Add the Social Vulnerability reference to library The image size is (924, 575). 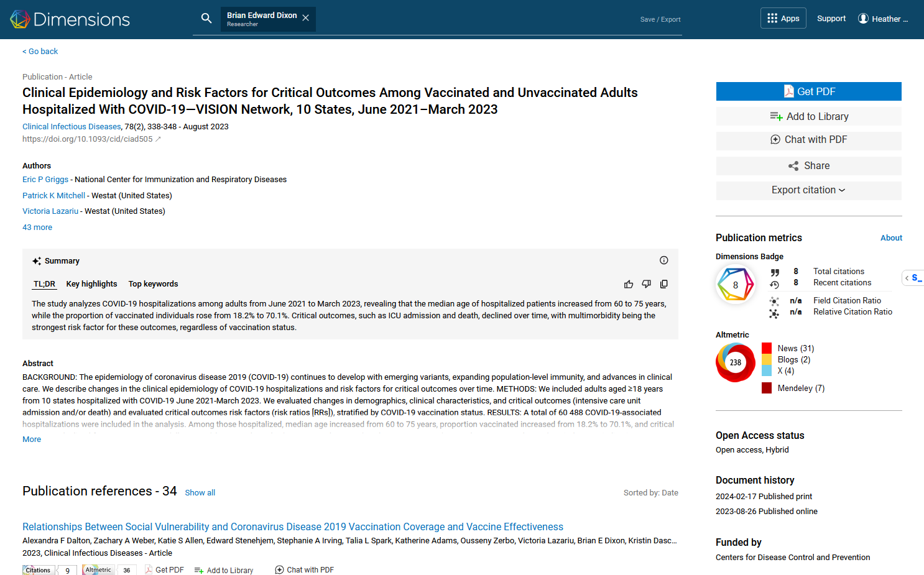(x=224, y=570)
